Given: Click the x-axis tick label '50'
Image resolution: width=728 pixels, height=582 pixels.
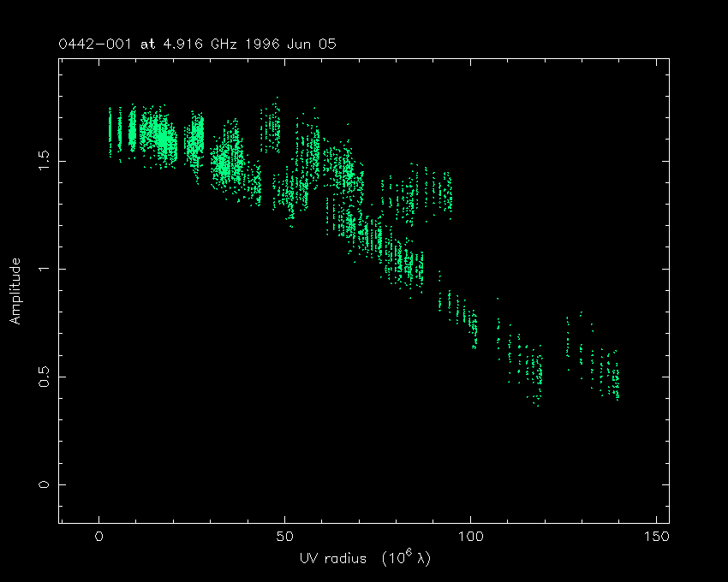Looking at the screenshot, I should [285, 537].
